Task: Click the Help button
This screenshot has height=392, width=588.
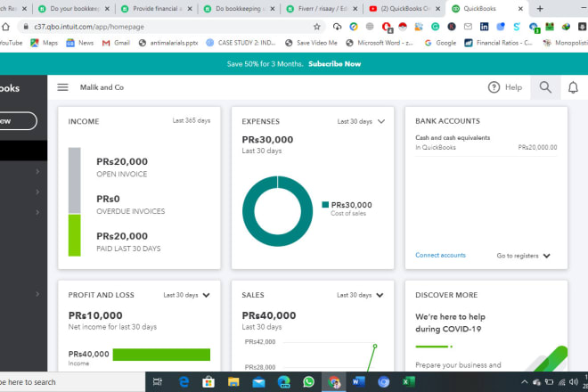Action: pos(505,87)
